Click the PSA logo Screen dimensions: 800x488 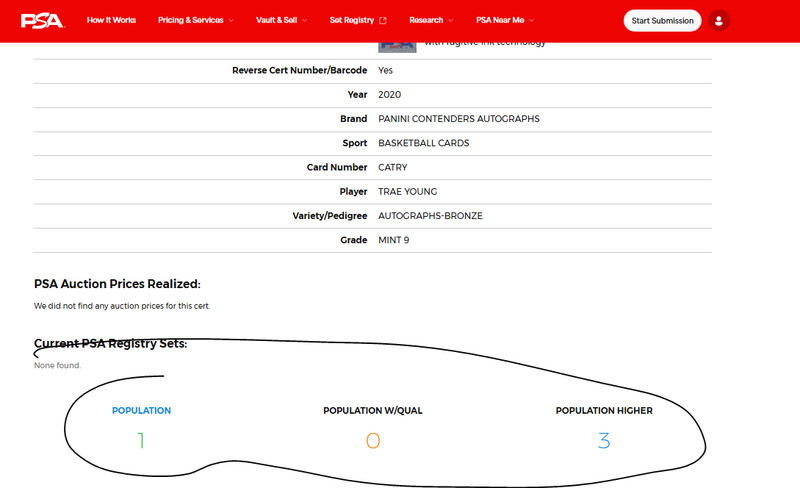tap(42, 20)
